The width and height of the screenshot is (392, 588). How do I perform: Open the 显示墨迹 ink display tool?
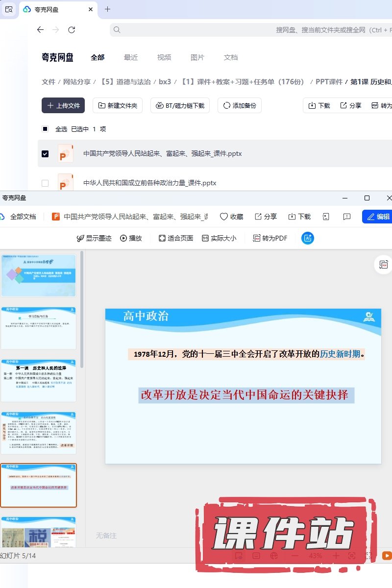tap(94, 238)
